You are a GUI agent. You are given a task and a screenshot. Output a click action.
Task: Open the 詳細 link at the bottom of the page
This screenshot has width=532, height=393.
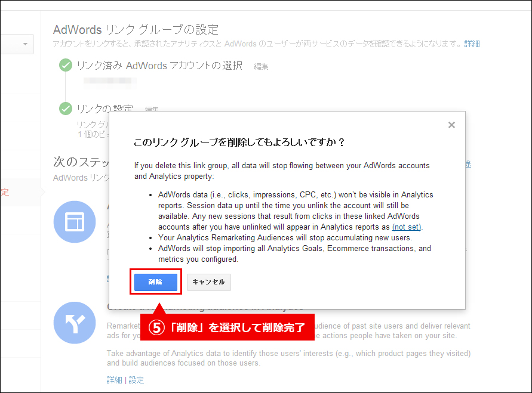[x=114, y=380]
